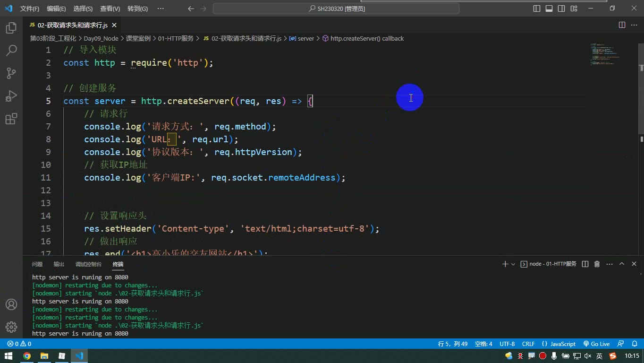Switch to the 调试控制台 panel tab
Viewport: 644px width, 363px height.
(x=88, y=264)
